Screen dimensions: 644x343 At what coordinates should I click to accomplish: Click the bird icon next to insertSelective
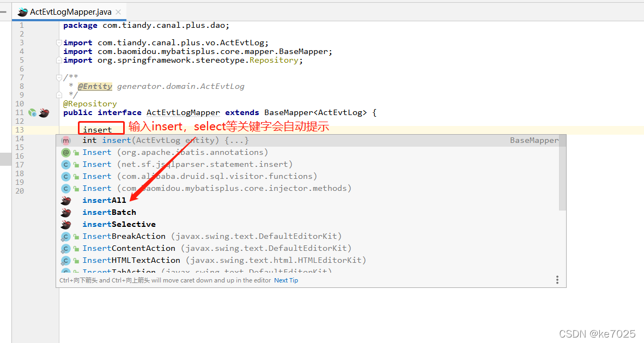[x=66, y=224]
